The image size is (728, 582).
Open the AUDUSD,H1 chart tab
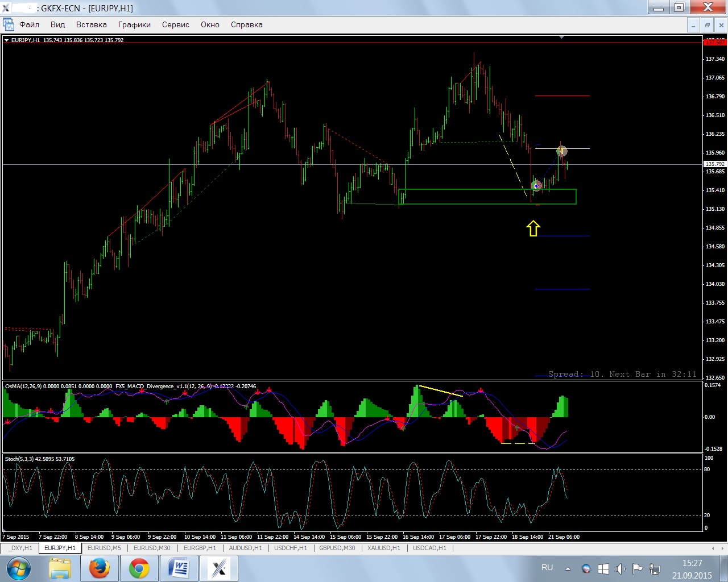pos(245,548)
